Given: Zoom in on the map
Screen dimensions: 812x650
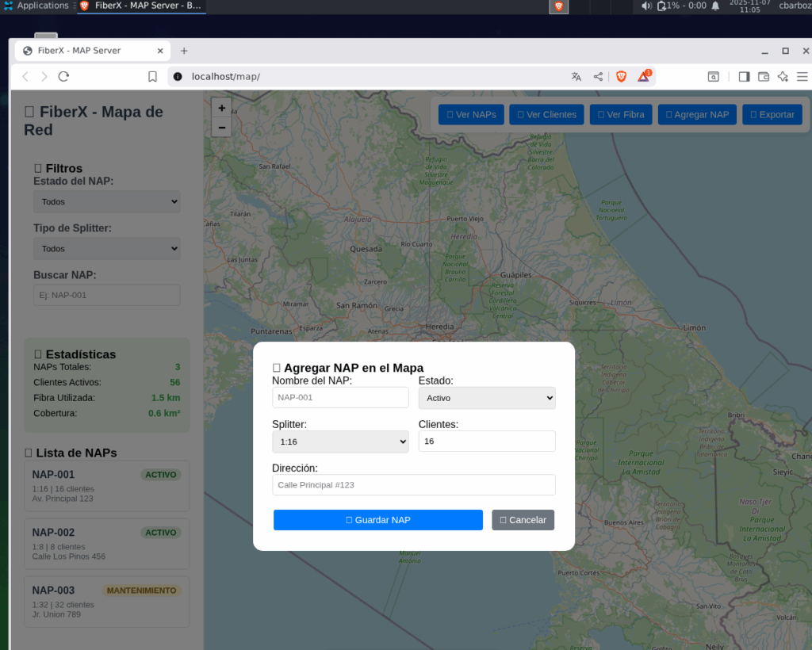Looking at the screenshot, I should [x=221, y=109].
